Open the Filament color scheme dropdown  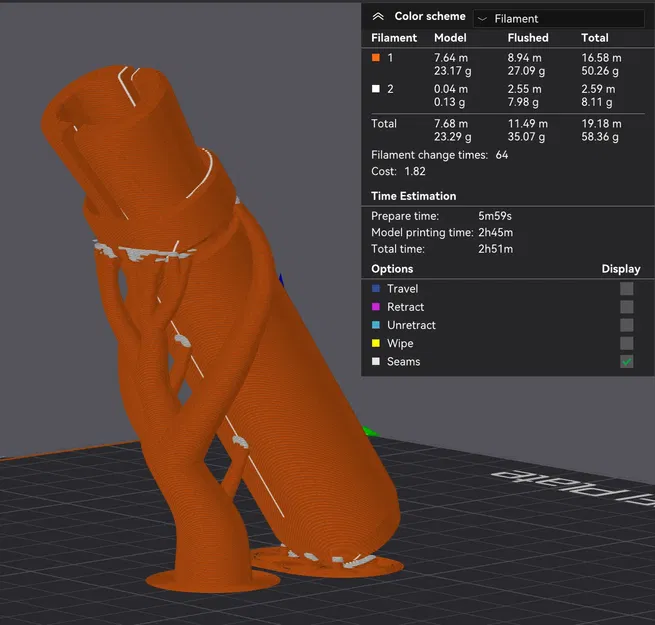pyautogui.click(x=559, y=19)
